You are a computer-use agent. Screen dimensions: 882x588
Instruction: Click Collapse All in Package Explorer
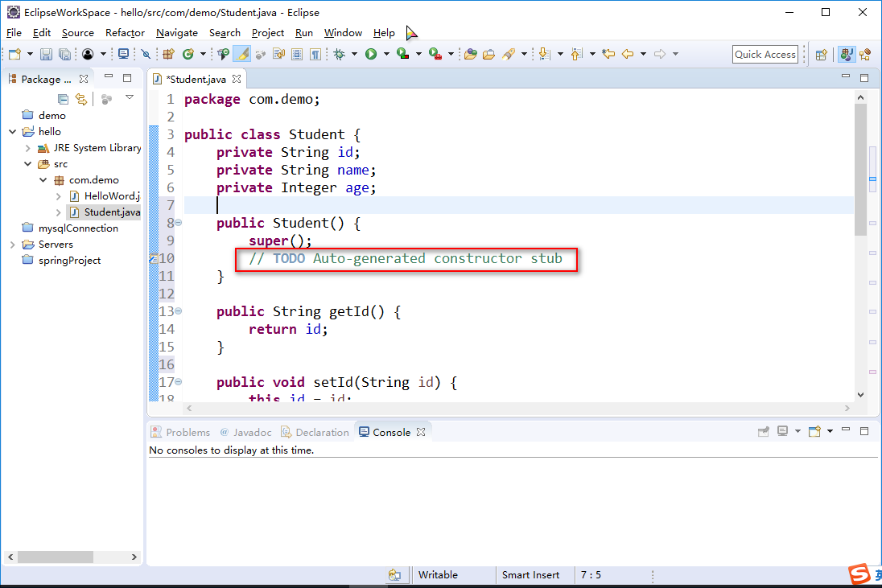tap(64, 100)
